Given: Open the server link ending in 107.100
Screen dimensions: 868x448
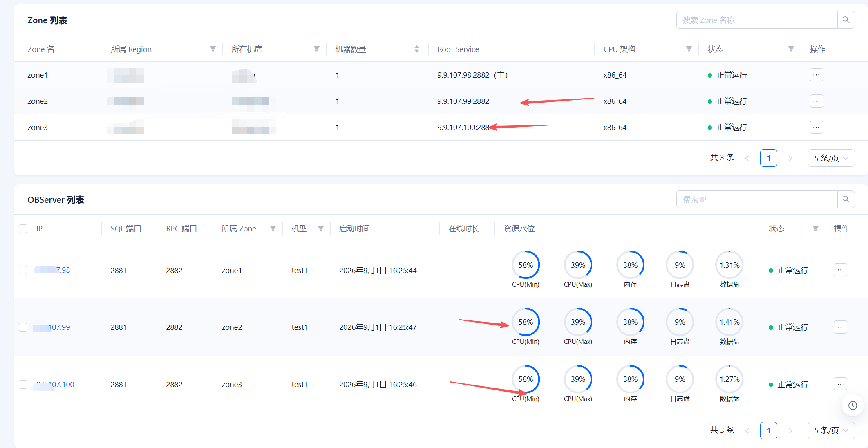Looking at the screenshot, I should tap(54, 385).
